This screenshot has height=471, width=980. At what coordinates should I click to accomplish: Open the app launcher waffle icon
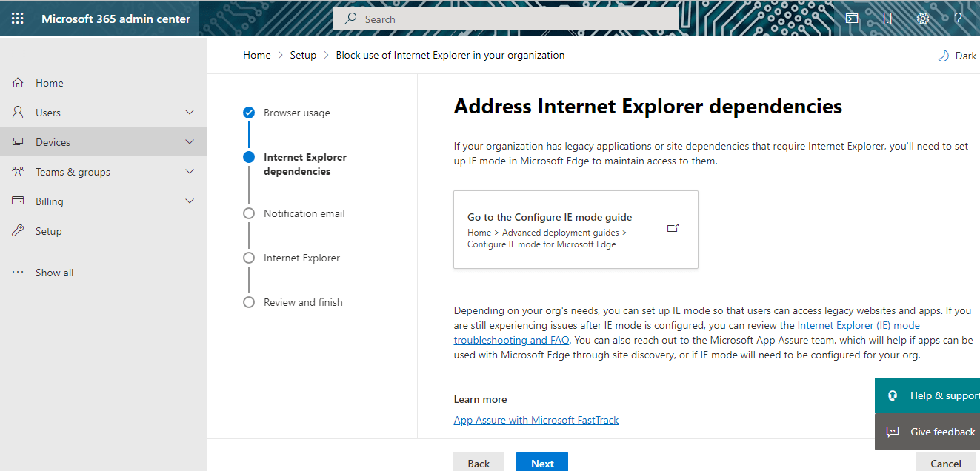coord(18,19)
